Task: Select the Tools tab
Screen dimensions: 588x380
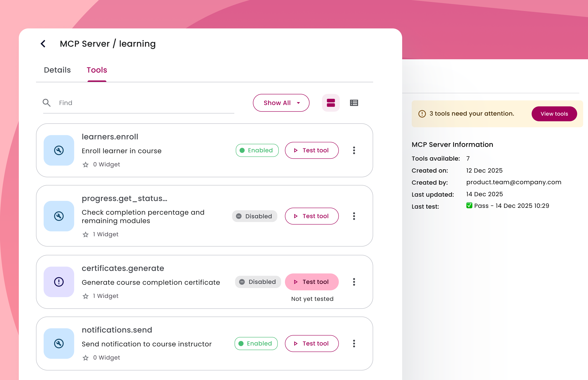Action: point(97,70)
